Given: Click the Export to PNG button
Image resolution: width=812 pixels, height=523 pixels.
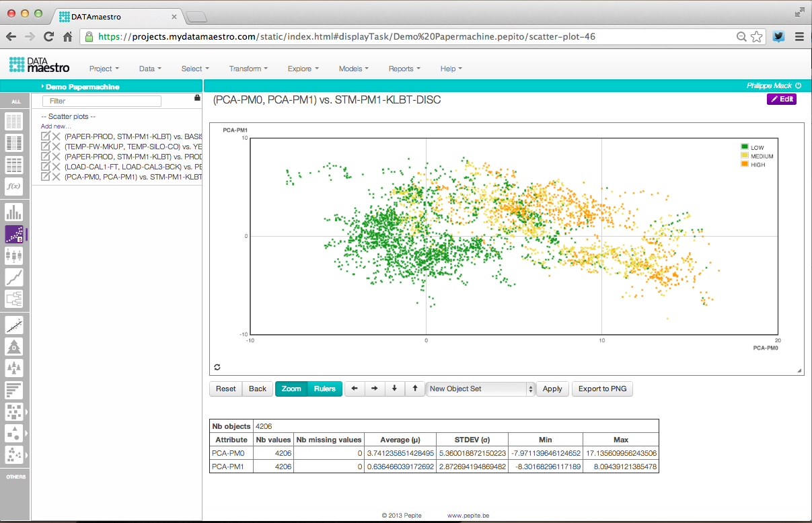Looking at the screenshot, I should (x=602, y=389).
